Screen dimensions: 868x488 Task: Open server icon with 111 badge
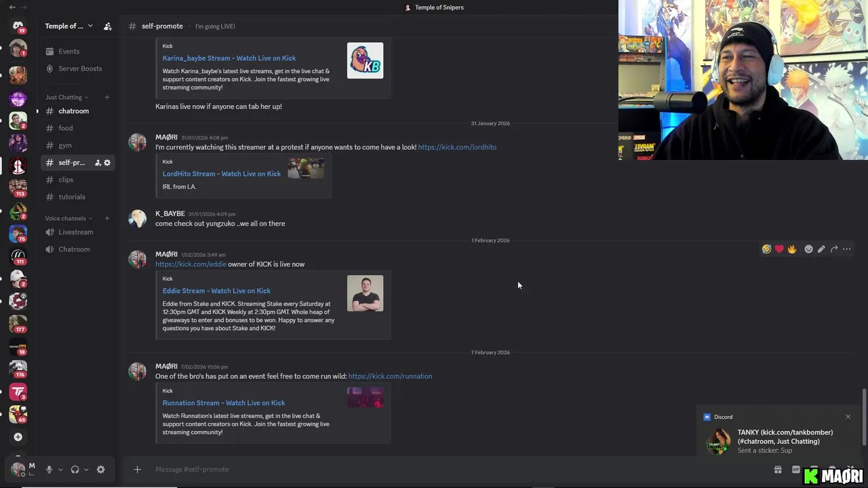tap(18, 256)
